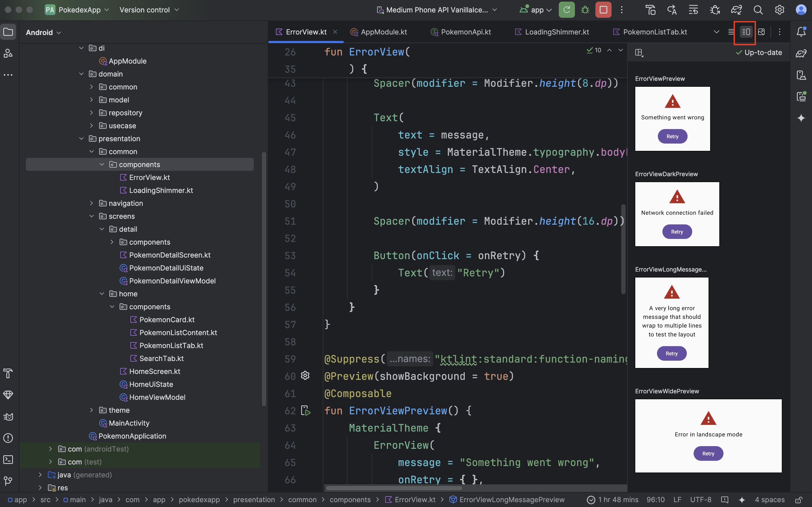Switch editor to Split view mode
The image size is (812, 507).
746,32
